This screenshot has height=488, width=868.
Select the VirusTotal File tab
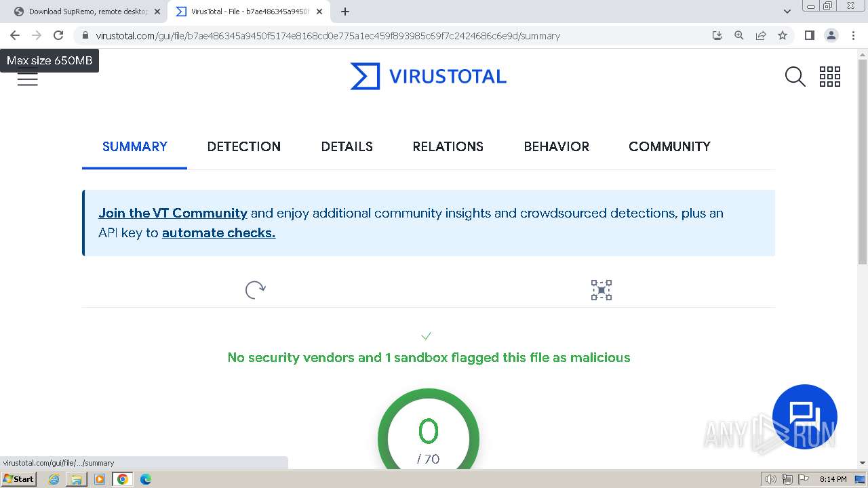pos(249,12)
